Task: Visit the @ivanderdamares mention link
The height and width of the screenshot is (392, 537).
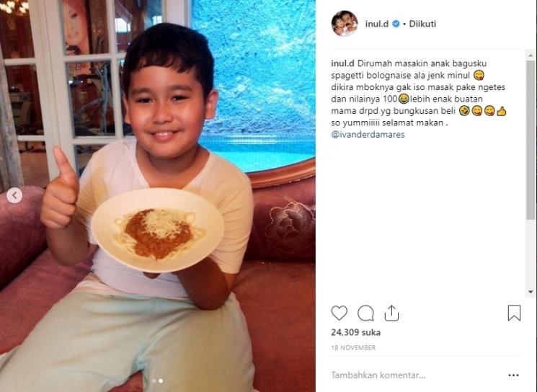Action: click(368, 135)
